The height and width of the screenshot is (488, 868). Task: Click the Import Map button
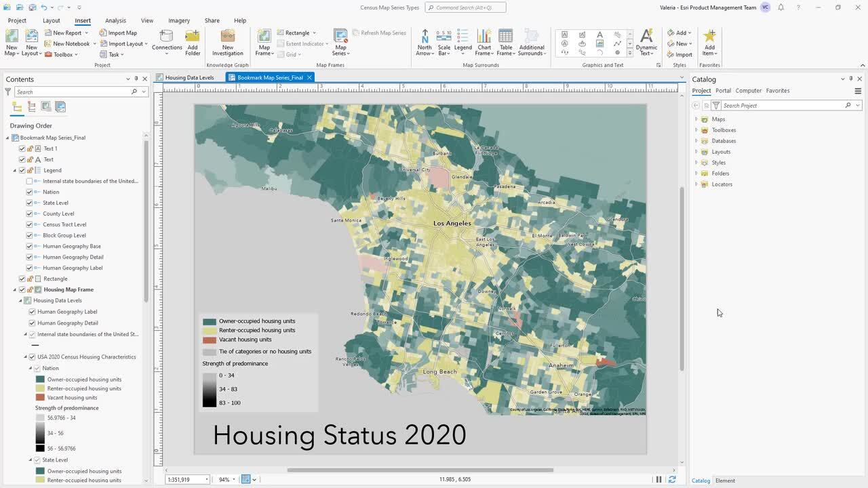click(119, 33)
